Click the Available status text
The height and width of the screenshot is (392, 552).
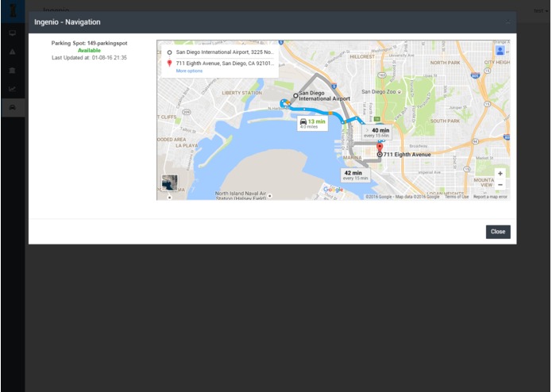click(x=89, y=51)
